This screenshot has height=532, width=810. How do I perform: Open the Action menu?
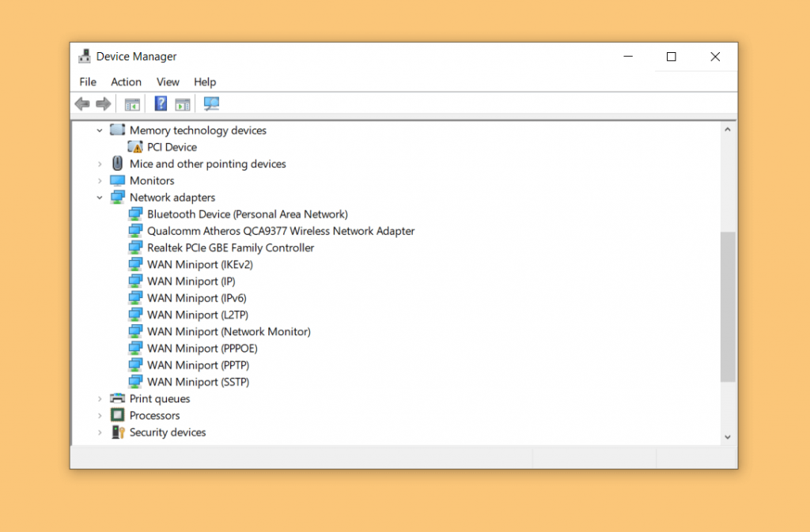[x=126, y=81]
